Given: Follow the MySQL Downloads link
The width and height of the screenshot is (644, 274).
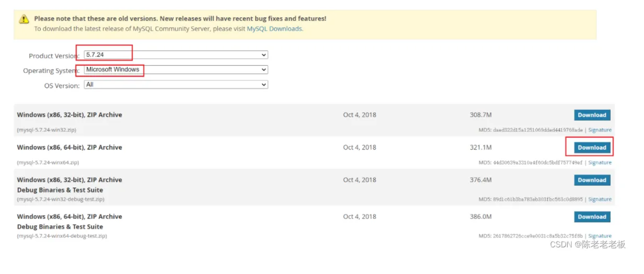Looking at the screenshot, I should click(x=274, y=29).
